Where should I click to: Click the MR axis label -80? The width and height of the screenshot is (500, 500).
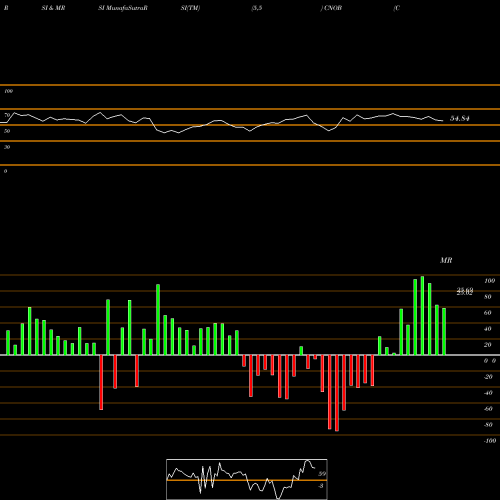click(488, 425)
